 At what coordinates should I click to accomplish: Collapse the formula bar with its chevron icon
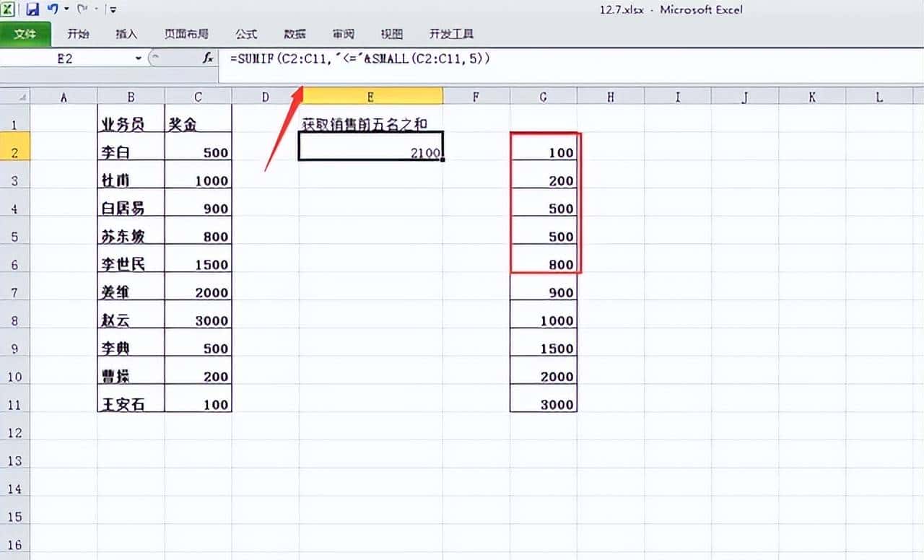[x=915, y=58]
